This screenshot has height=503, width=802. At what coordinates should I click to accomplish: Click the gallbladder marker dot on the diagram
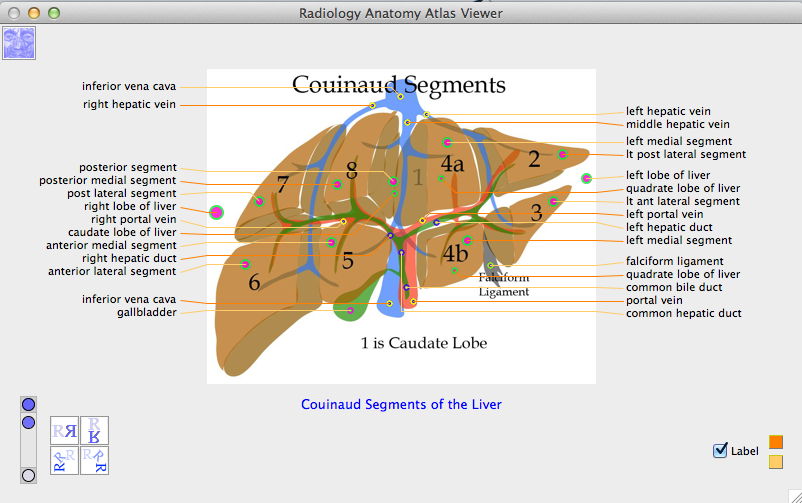[x=350, y=311]
